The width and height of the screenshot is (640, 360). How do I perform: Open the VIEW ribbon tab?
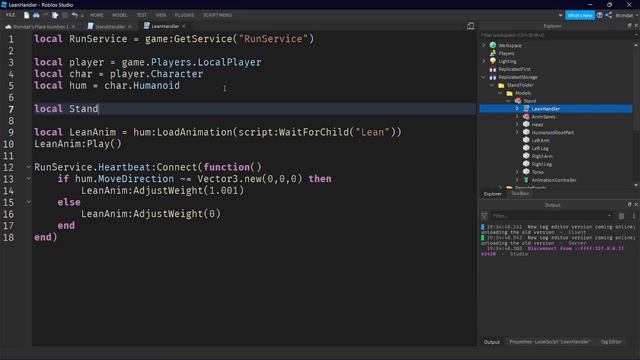tap(161, 15)
